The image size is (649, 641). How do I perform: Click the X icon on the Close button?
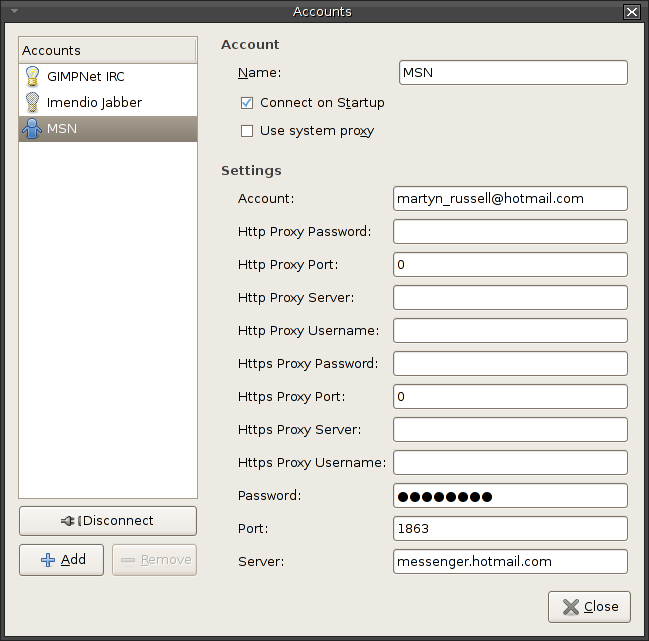pyautogui.click(x=571, y=607)
